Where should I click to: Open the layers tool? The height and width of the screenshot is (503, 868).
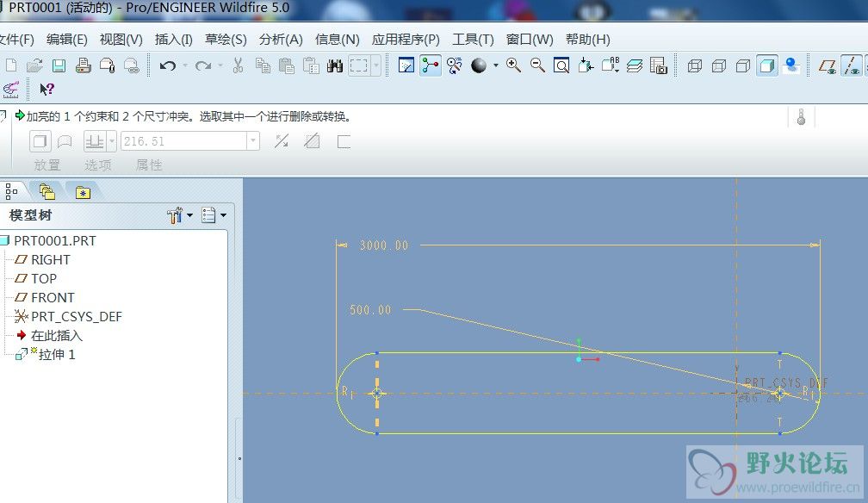[635, 66]
